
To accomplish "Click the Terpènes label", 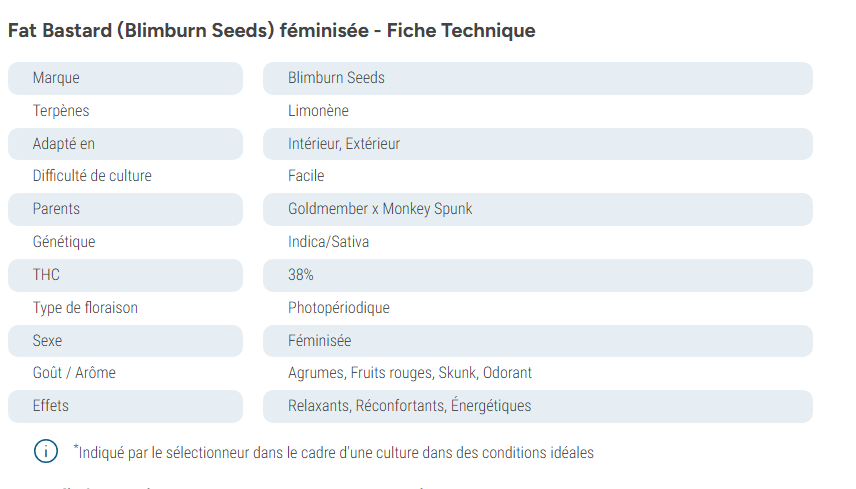I will [61, 111].
